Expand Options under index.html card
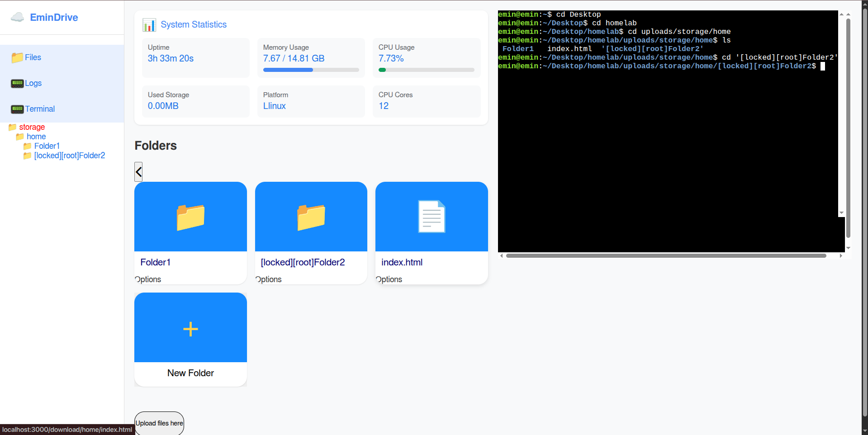868x435 pixels. tap(389, 279)
